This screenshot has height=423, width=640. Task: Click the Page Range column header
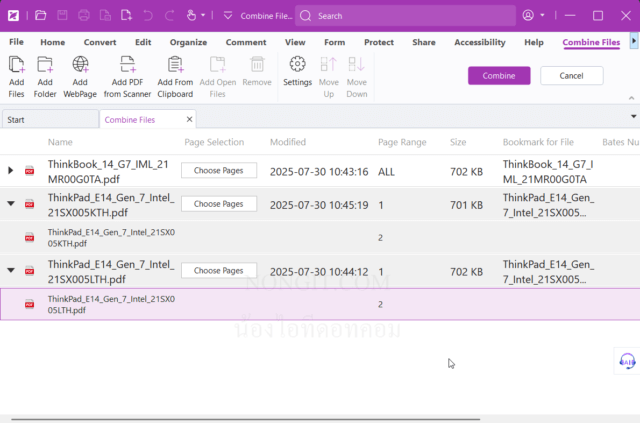click(402, 142)
